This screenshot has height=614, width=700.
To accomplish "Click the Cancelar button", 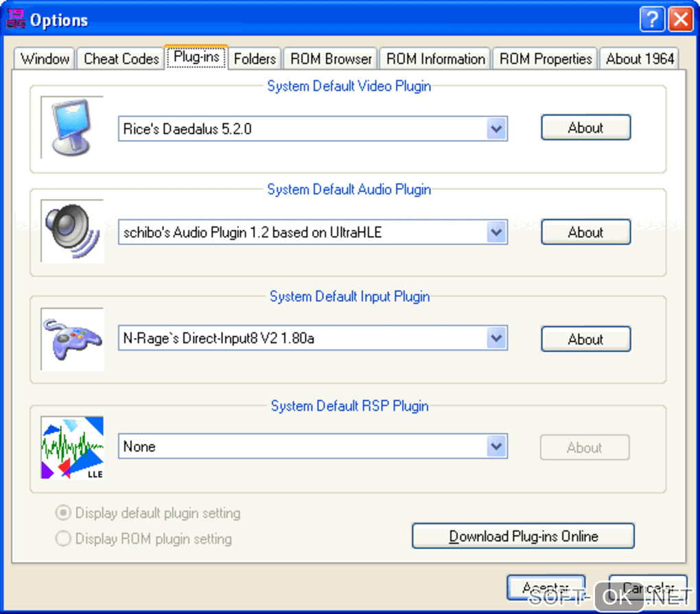I will click(x=649, y=588).
